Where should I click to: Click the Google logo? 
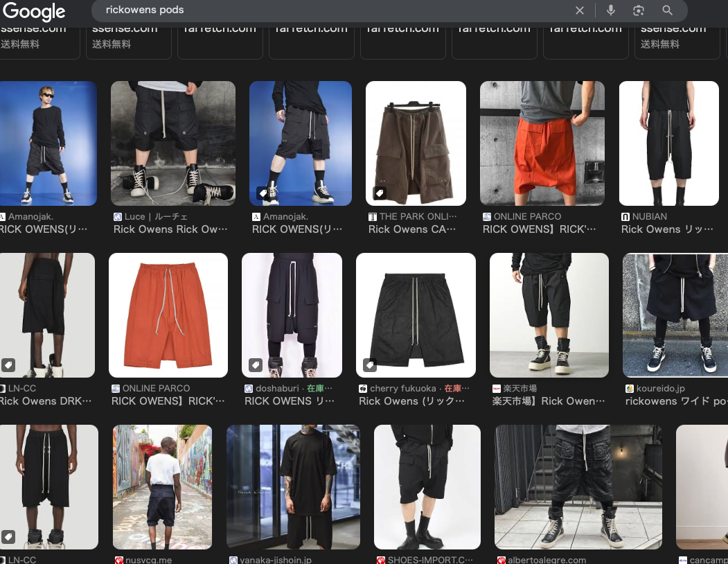[x=34, y=11]
